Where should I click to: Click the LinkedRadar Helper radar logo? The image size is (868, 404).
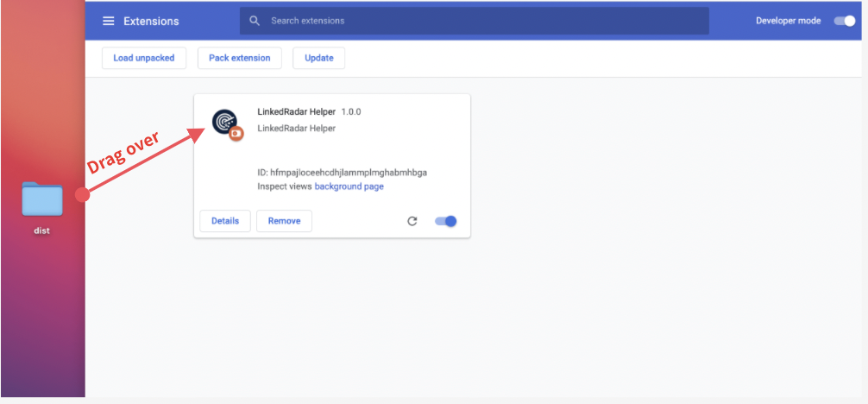[x=224, y=122]
